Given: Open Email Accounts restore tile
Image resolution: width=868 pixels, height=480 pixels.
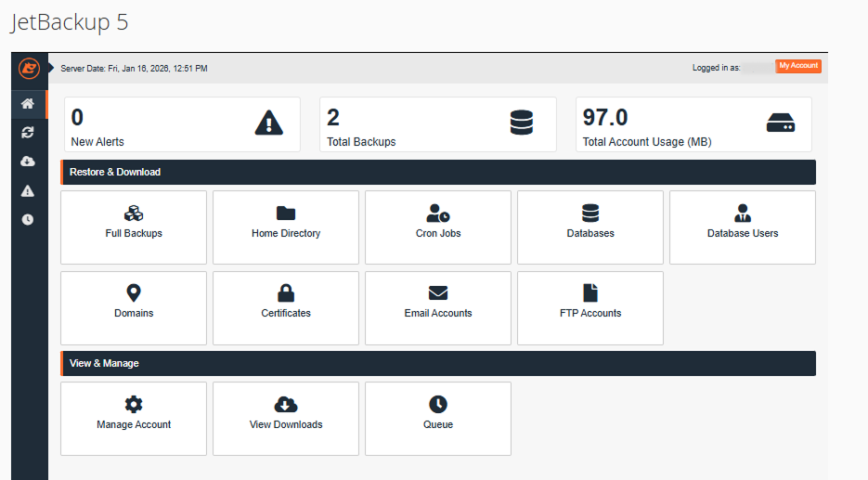Looking at the screenshot, I should (x=438, y=307).
